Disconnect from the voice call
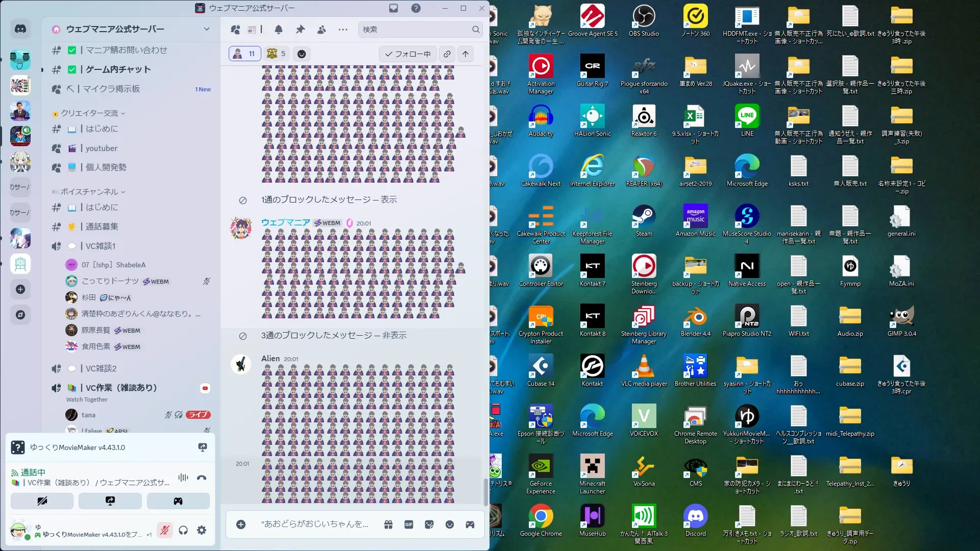Screen dimensions: 980x551 tap(202, 478)
